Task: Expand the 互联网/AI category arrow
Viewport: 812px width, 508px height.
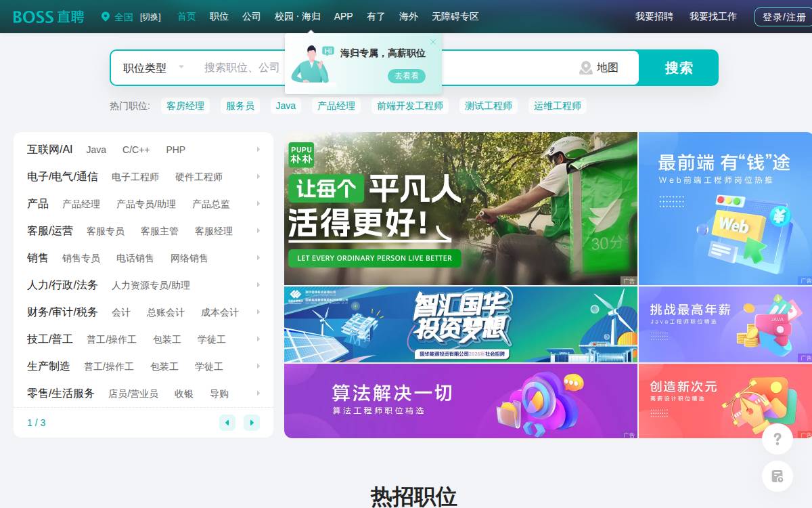Action: pos(258,149)
